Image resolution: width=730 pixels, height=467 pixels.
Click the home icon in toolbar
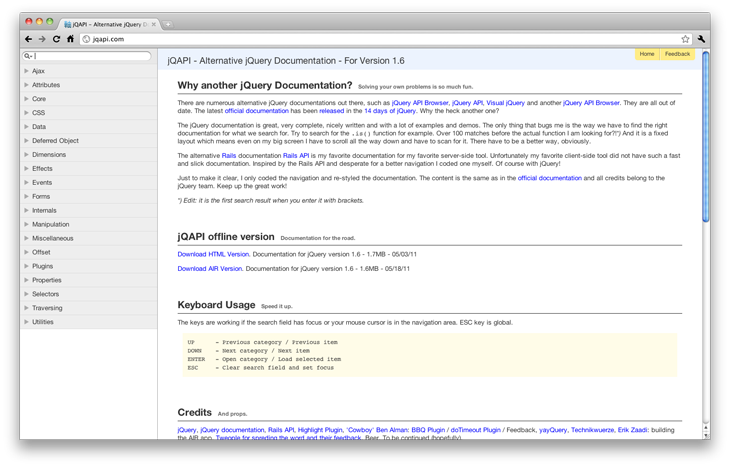coord(71,39)
